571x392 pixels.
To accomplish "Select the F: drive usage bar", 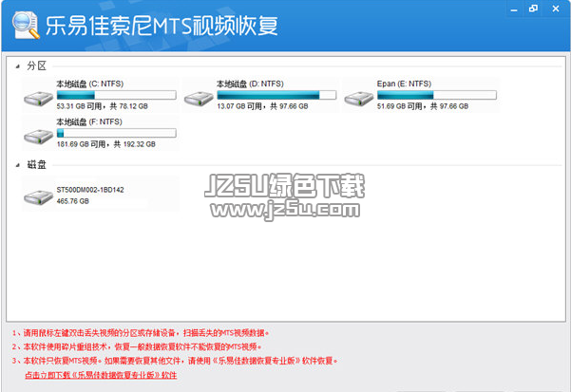I will pyautogui.click(x=117, y=133).
